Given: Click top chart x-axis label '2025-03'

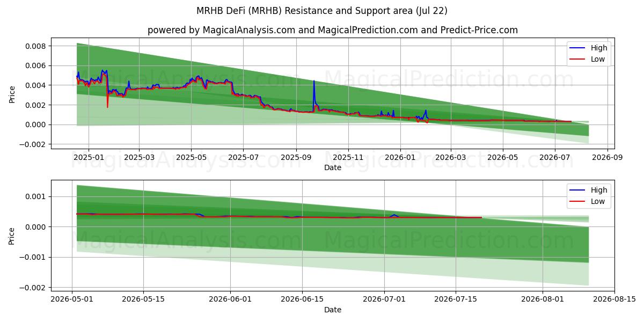Looking at the screenshot, I should [139, 158].
